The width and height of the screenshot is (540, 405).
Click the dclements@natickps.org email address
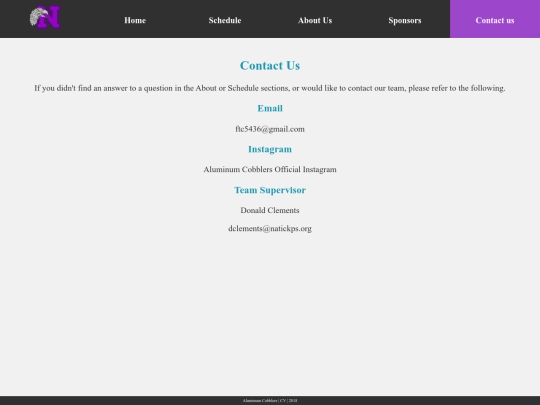pyautogui.click(x=270, y=229)
